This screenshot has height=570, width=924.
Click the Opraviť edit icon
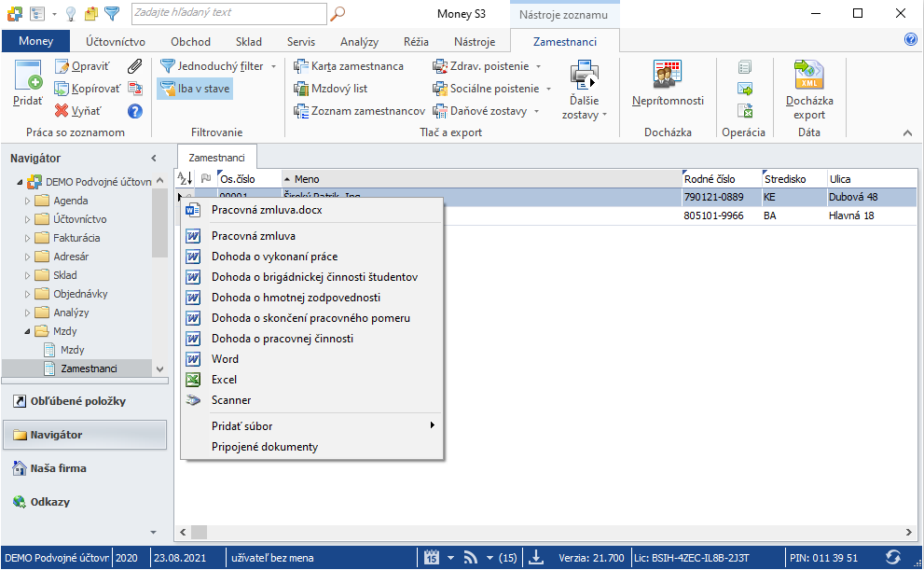click(62, 66)
